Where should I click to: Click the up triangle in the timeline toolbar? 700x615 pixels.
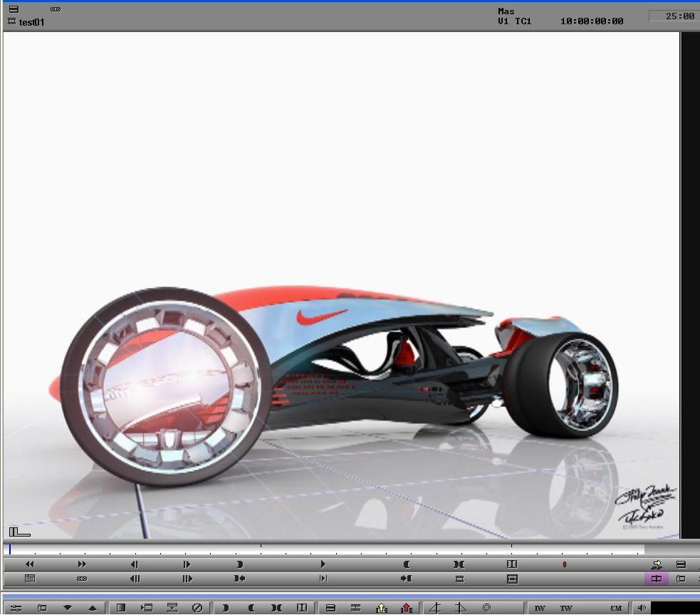(93, 608)
